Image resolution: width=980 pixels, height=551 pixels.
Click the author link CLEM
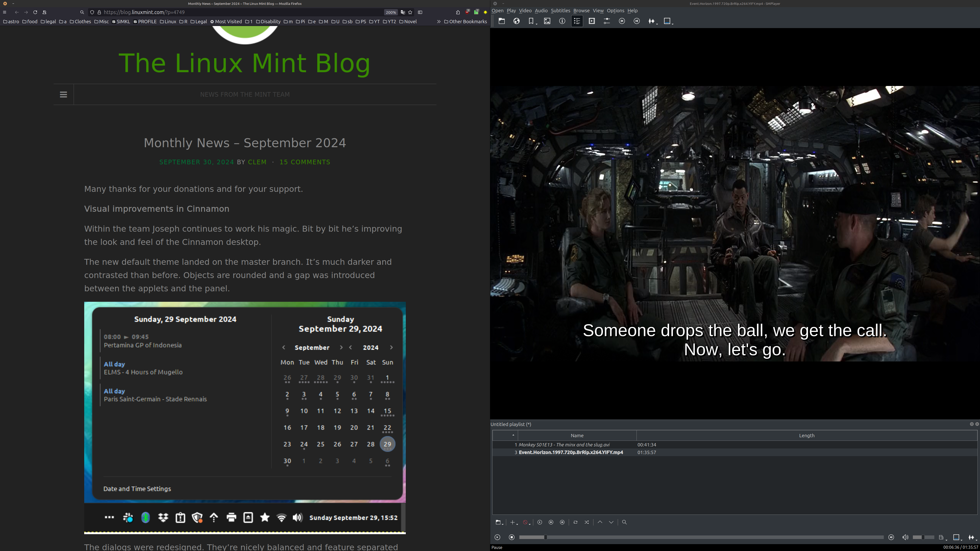point(257,162)
